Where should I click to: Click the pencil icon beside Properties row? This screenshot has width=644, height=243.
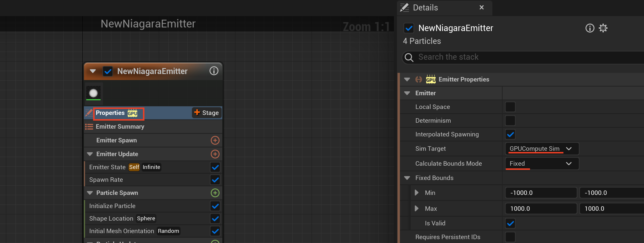[x=89, y=113]
